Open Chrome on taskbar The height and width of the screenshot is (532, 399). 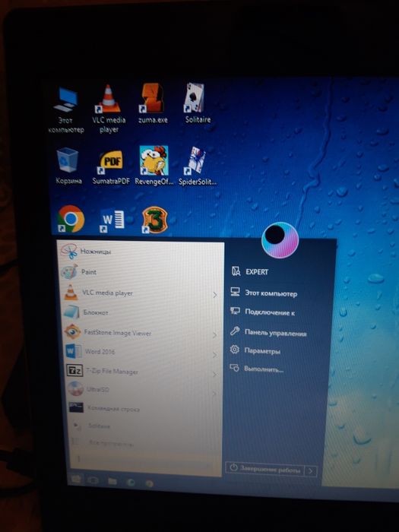coord(149,483)
